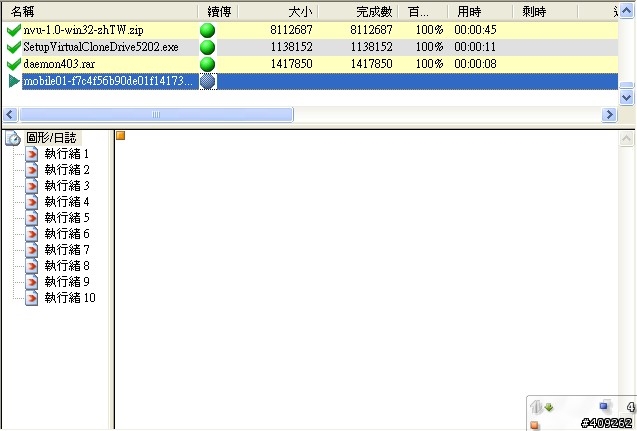The image size is (637, 431).
Task: Click horizontal scrollbar left arrow
Action: pos(10,115)
